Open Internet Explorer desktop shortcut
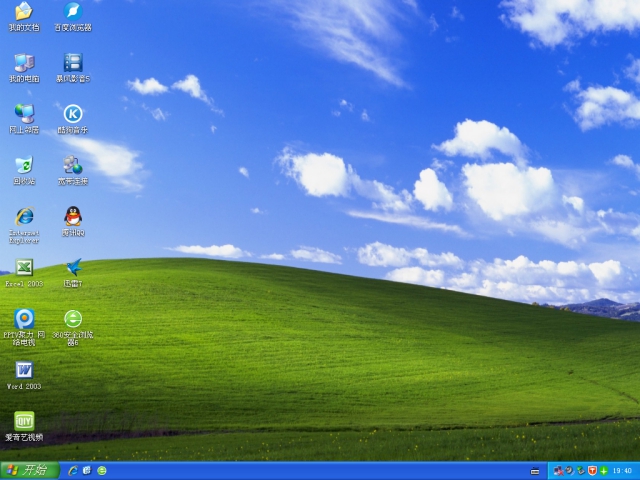This screenshot has height=480, width=640. coord(24,217)
